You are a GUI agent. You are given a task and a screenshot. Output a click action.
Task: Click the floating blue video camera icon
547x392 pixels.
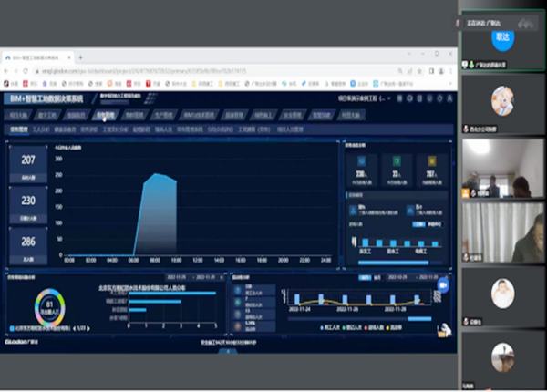(443, 284)
